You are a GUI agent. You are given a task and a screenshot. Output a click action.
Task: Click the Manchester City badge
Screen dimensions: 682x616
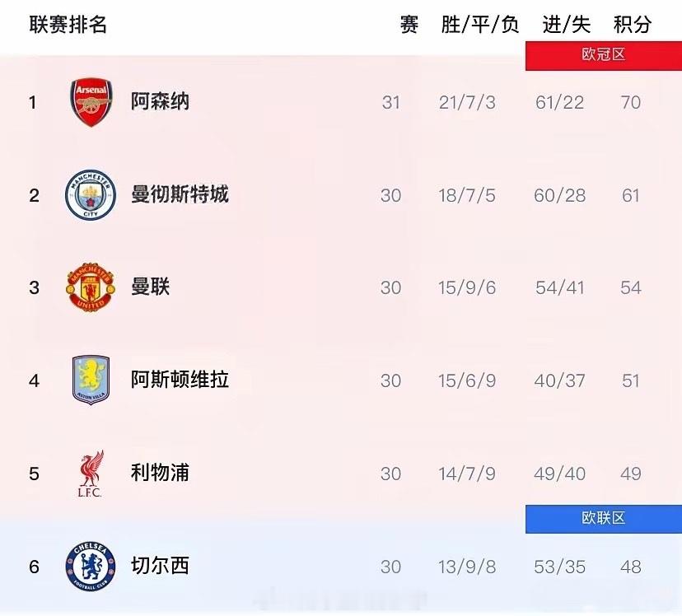pyautogui.click(x=91, y=195)
